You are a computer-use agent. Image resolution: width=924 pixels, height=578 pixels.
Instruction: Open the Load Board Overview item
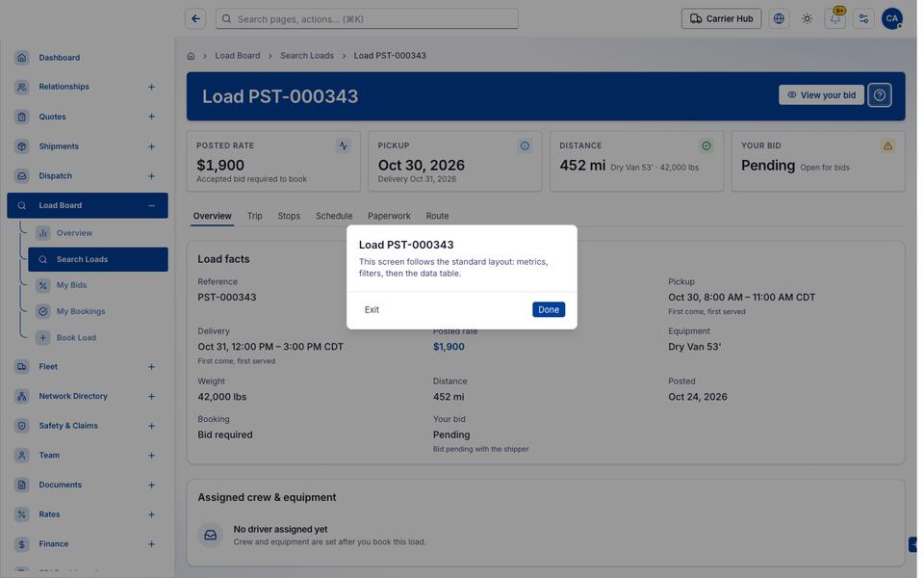(98, 233)
